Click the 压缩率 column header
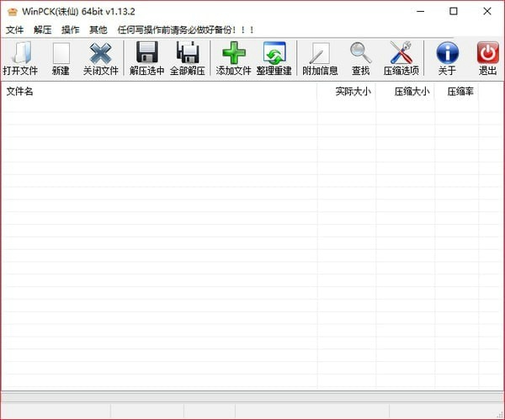505x420 pixels. [460, 91]
